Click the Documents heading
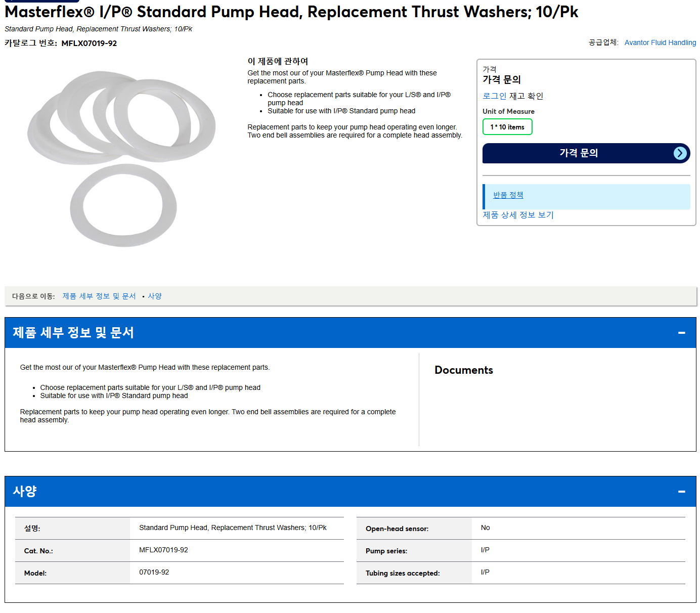This screenshot has height=613, width=700. tap(464, 370)
